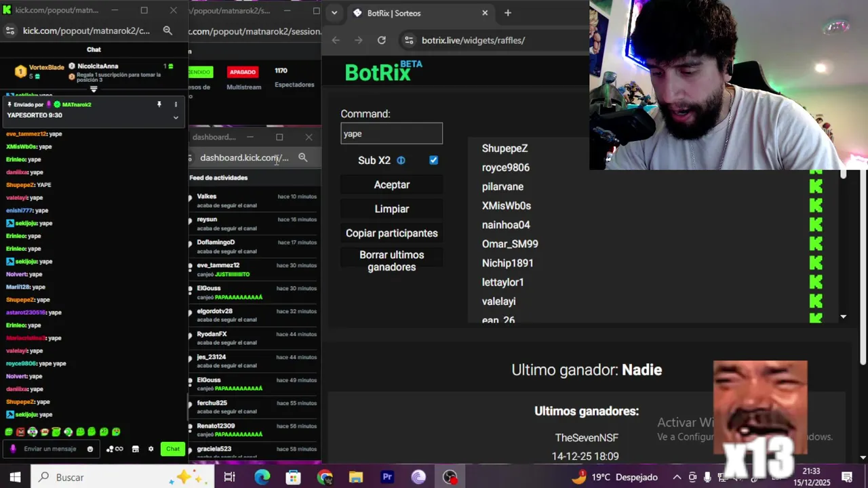Open RyodanFX follow activity entry

pos(253,338)
